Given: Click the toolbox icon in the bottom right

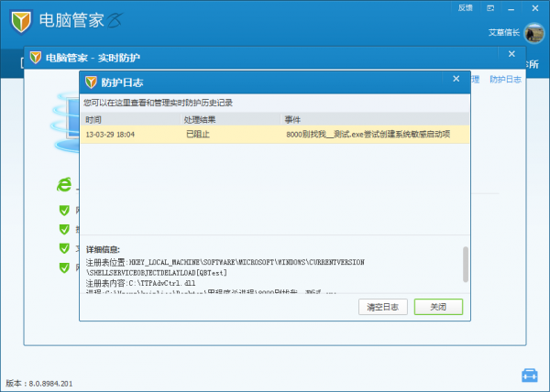Looking at the screenshot, I should click(x=529, y=376).
